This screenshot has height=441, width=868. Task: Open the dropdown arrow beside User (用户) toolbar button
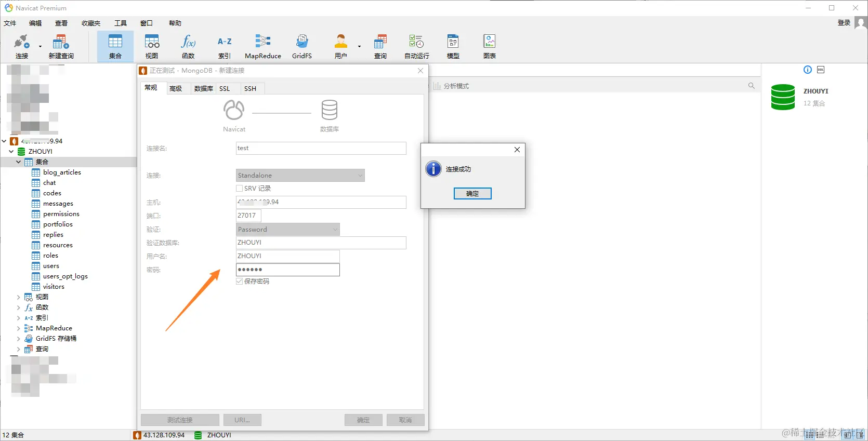359,47
